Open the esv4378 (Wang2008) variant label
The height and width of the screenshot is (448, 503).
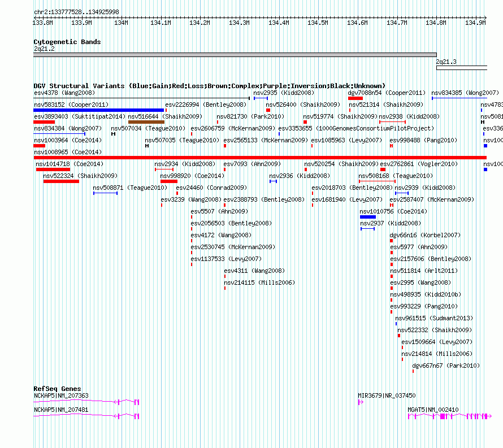(64, 93)
